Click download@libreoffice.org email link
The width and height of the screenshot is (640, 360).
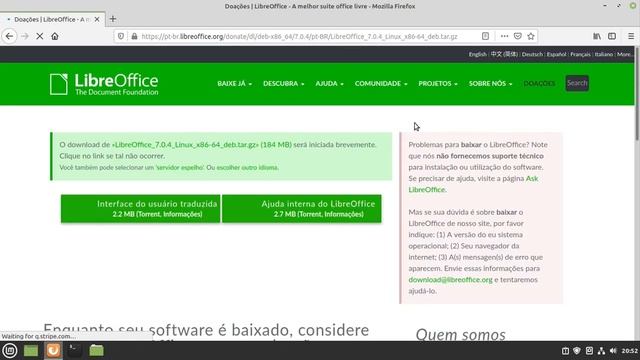click(450, 280)
